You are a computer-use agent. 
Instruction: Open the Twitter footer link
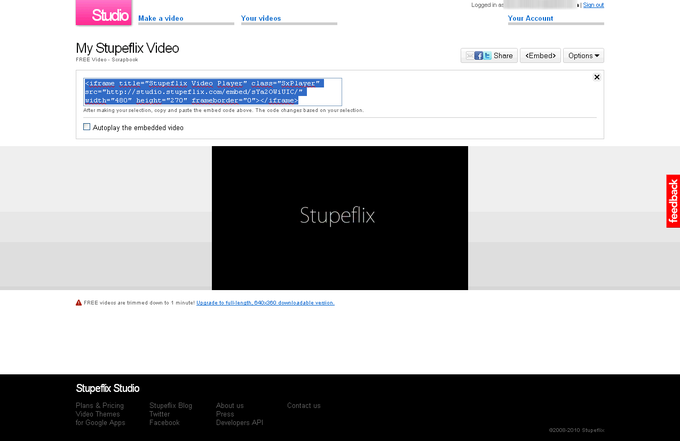pyautogui.click(x=160, y=414)
